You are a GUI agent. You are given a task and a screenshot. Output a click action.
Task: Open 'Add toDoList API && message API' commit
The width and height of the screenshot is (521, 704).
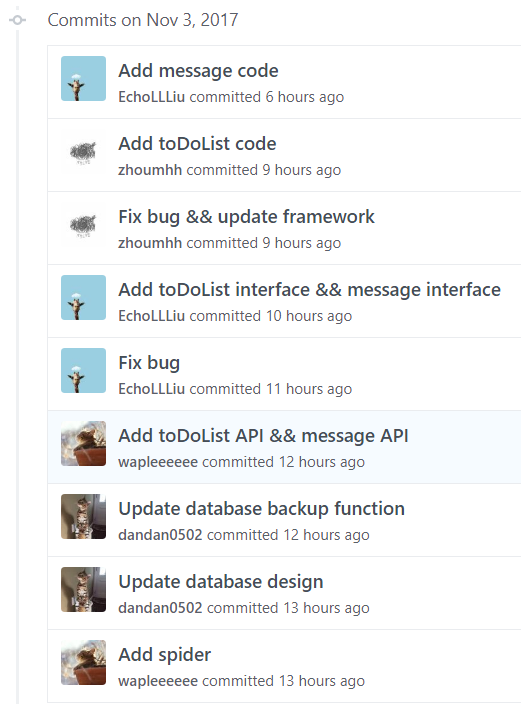(x=263, y=436)
